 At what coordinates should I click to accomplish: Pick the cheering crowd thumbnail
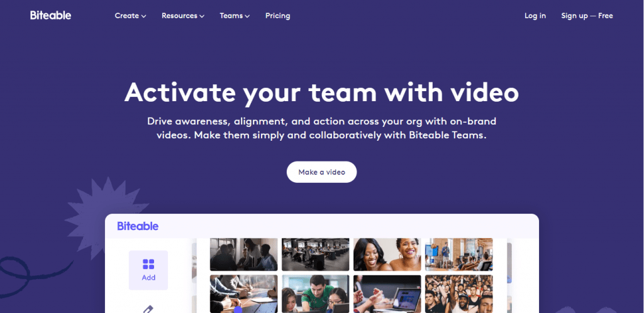(x=458, y=294)
